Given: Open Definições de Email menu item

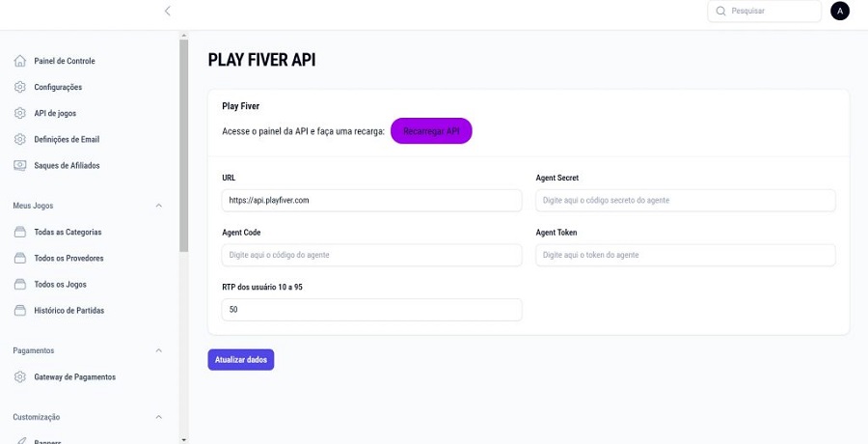Looking at the screenshot, I should click(x=67, y=139).
